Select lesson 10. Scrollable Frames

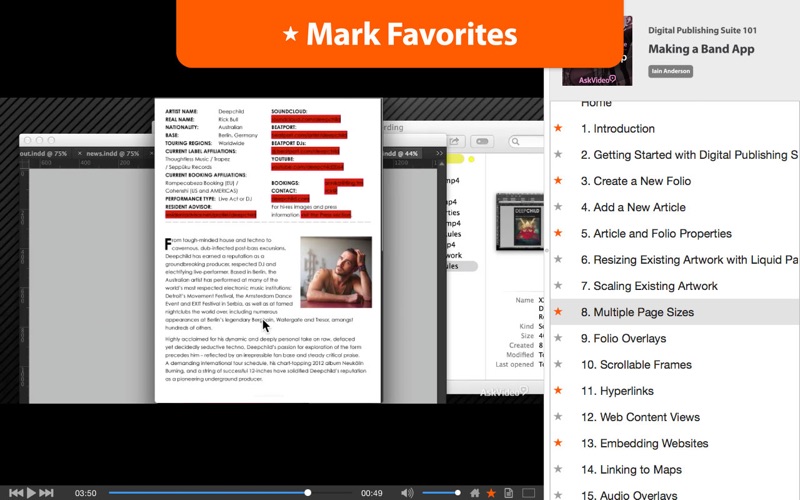636,365
